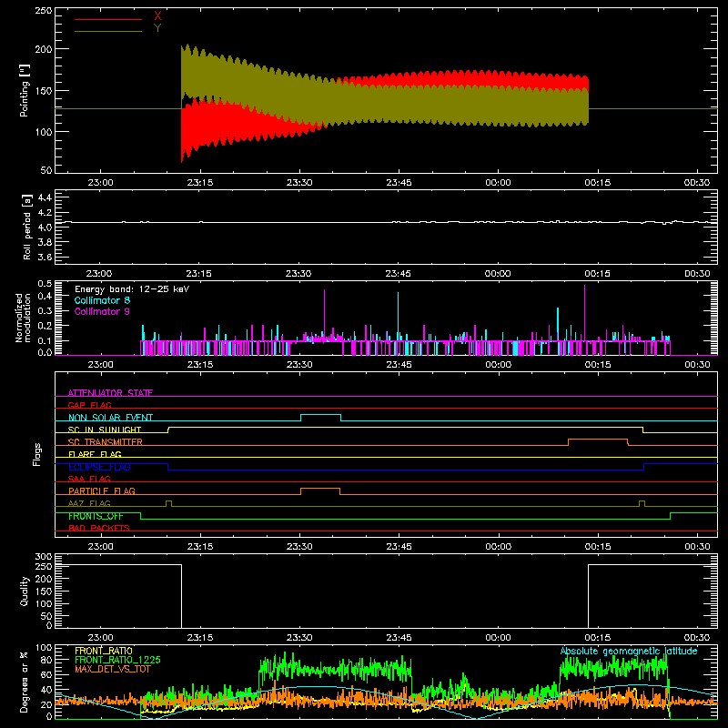Click the 00:15 tick under Roll period plot
The image size is (728, 728).
point(597,274)
